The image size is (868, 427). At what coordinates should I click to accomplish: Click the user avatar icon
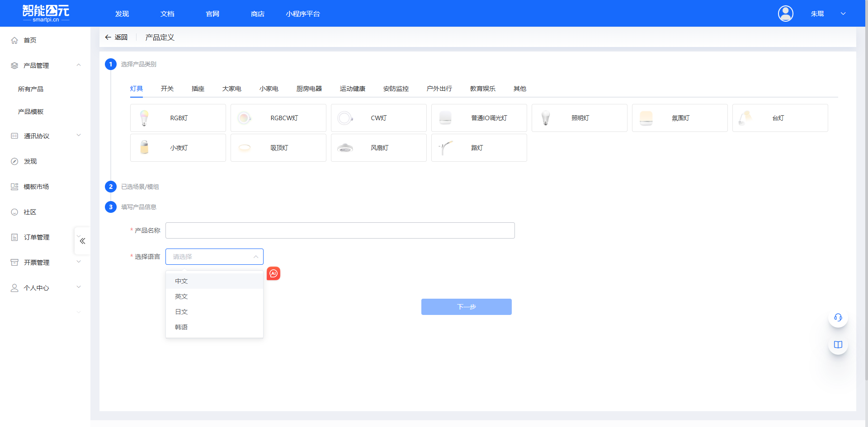[x=785, y=14]
